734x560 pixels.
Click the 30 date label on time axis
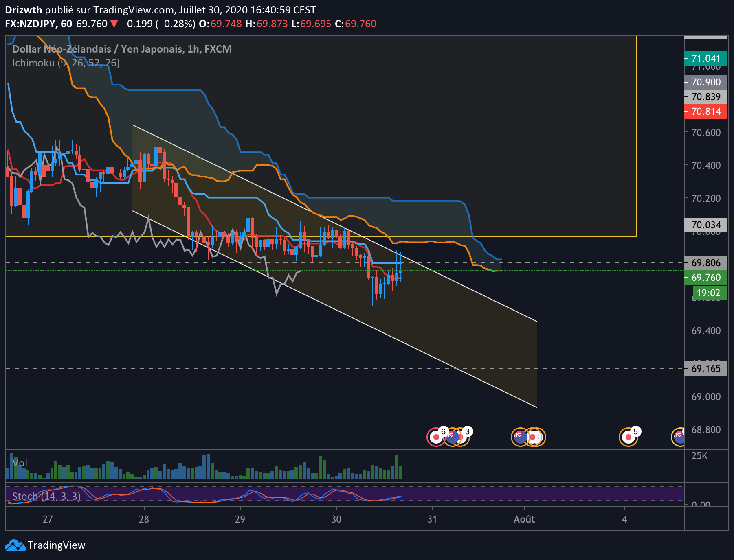click(x=336, y=519)
